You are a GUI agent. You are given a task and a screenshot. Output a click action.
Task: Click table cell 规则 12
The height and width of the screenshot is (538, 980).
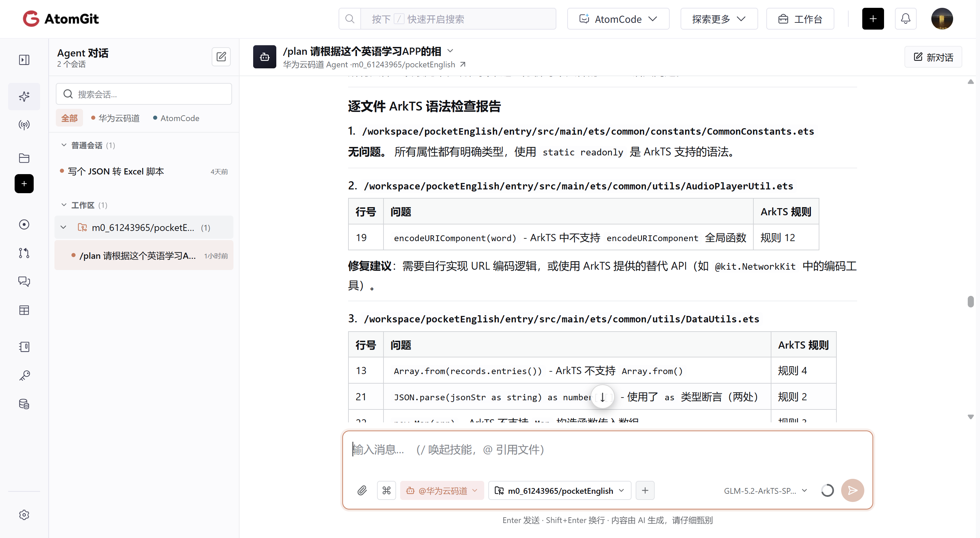(x=786, y=238)
